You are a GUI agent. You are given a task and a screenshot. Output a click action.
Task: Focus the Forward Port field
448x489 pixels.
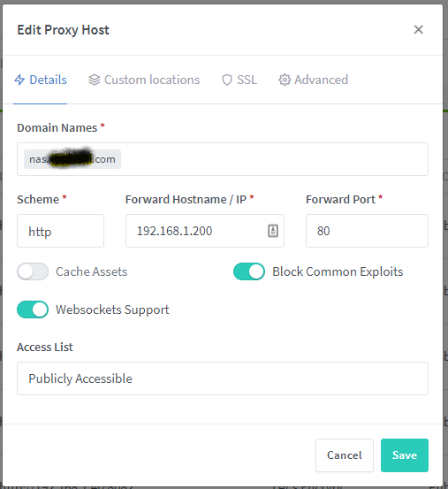click(367, 231)
